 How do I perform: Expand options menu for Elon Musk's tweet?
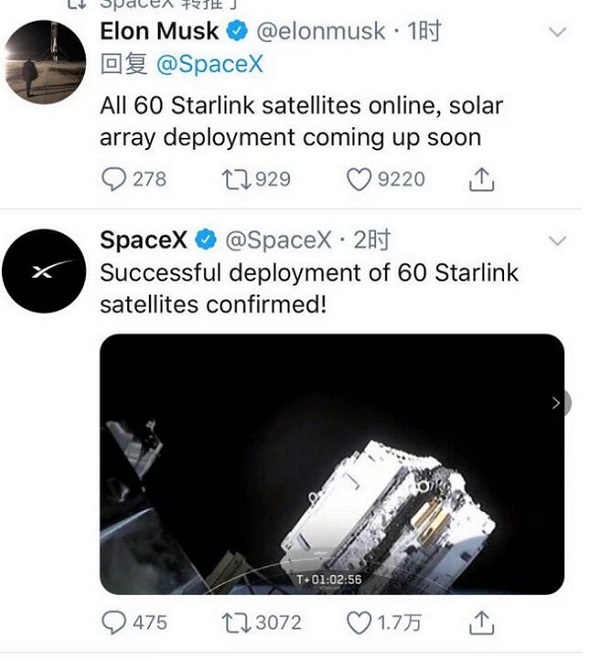pos(558,32)
